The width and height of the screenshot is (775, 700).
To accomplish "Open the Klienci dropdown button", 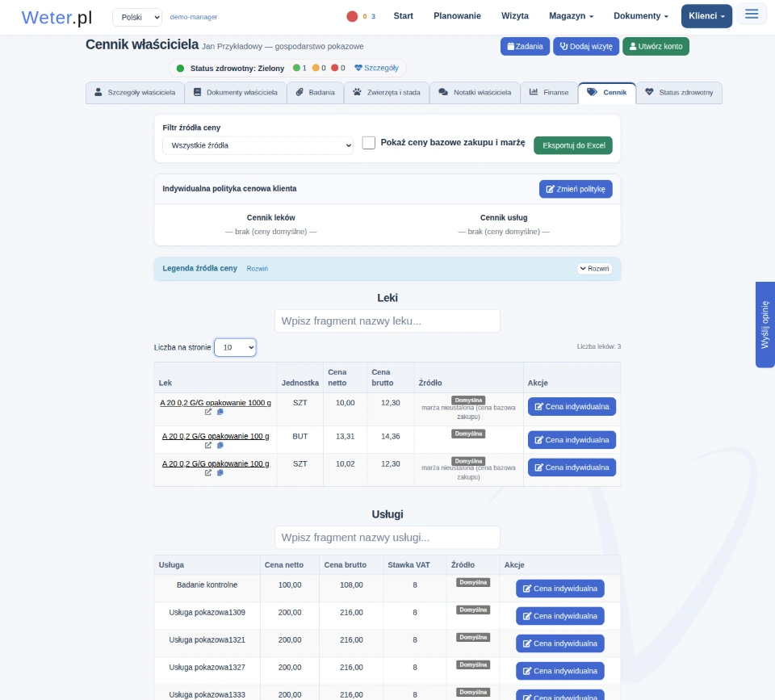I will (706, 16).
